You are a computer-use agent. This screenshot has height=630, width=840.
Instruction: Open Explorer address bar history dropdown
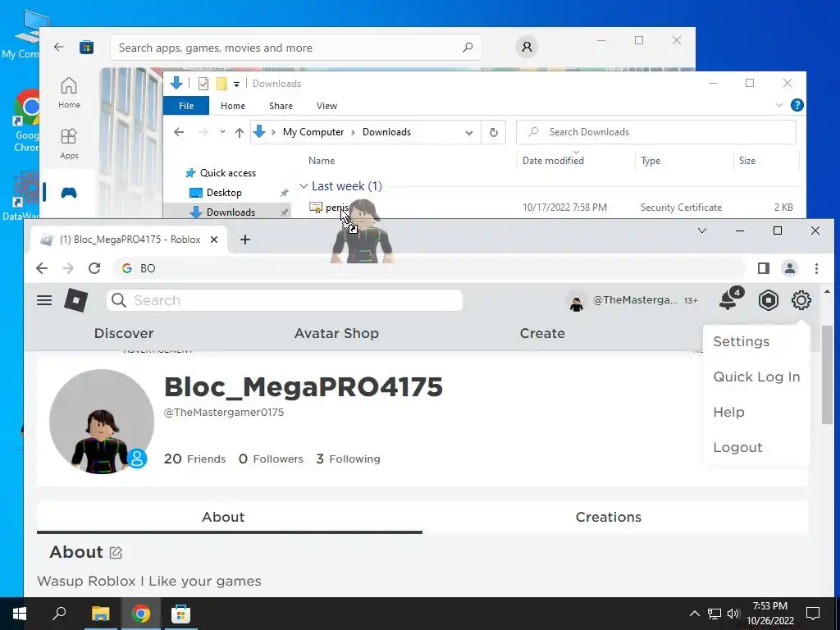[469, 133]
